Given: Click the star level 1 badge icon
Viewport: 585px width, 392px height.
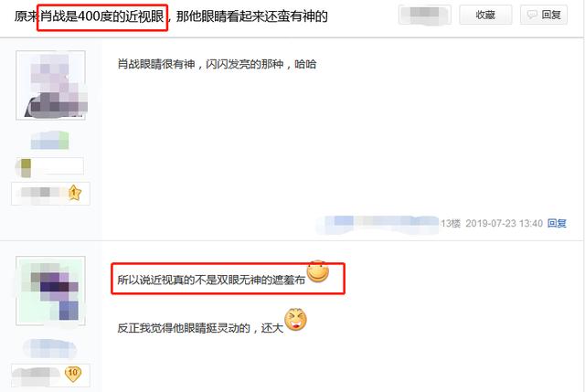Looking at the screenshot, I should tap(75, 193).
